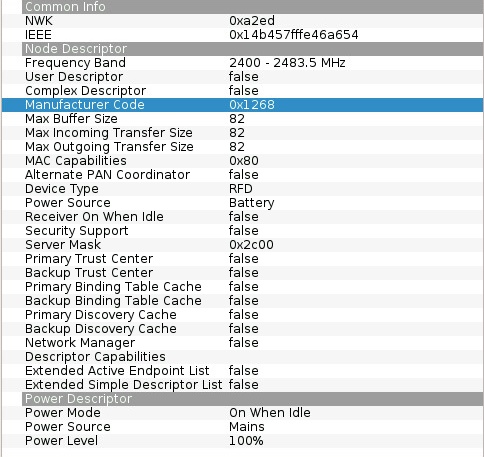This screenshot has width=484, height=457.
Task: Click the highlighted Manufacturer Code row
Action: (243, 105)
